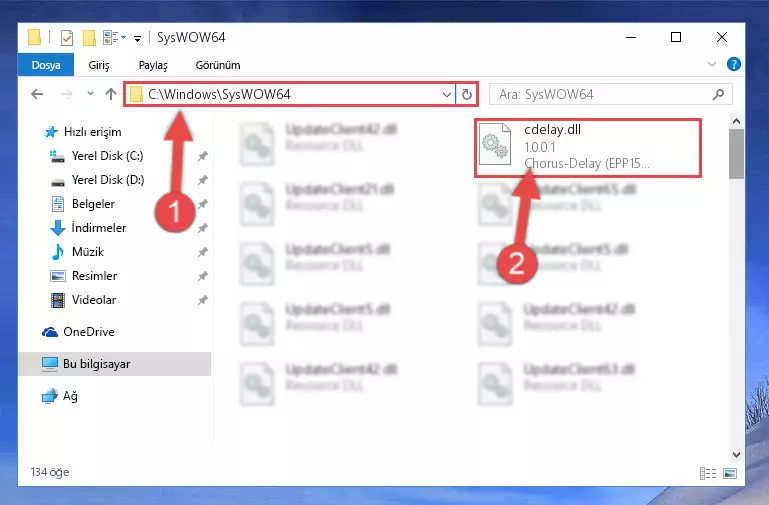
Task: Switch to large icons view in status bar
Action: pos(730,473)
